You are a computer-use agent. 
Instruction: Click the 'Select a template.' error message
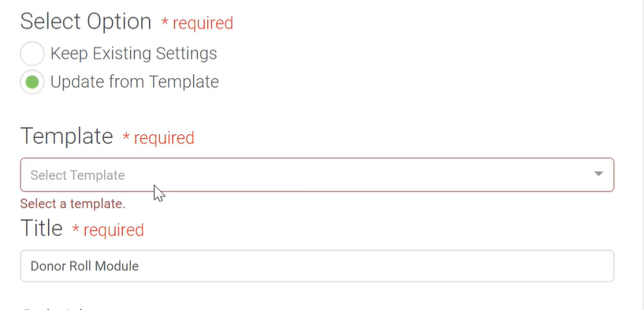click(73, 204)
